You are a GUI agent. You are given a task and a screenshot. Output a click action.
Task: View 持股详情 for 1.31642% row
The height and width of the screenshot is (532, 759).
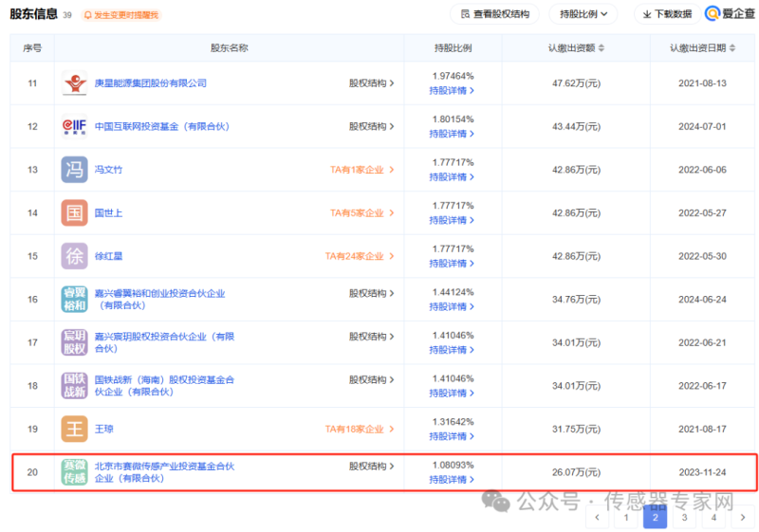(452, 436)
